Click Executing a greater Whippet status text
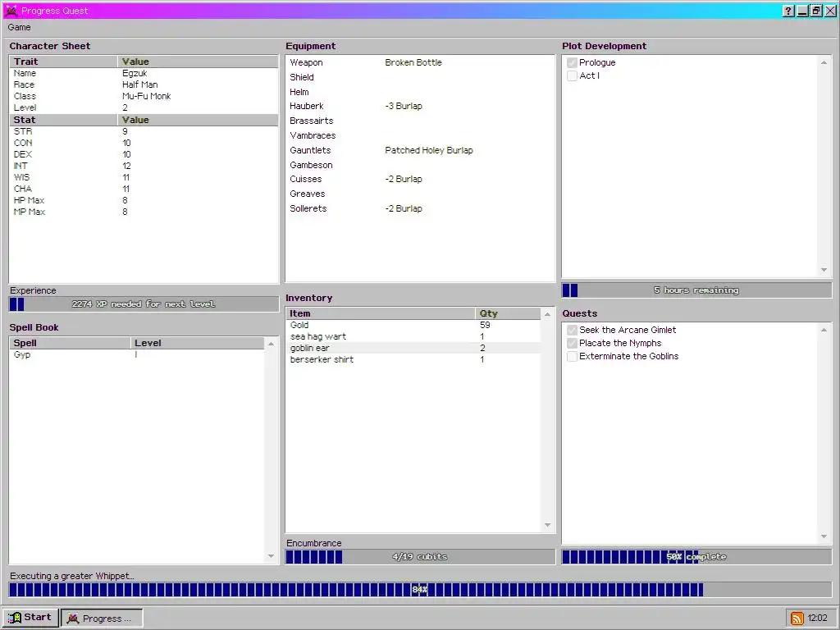The width and height of the screenshot is (840, 630). [x=72, y=576]
